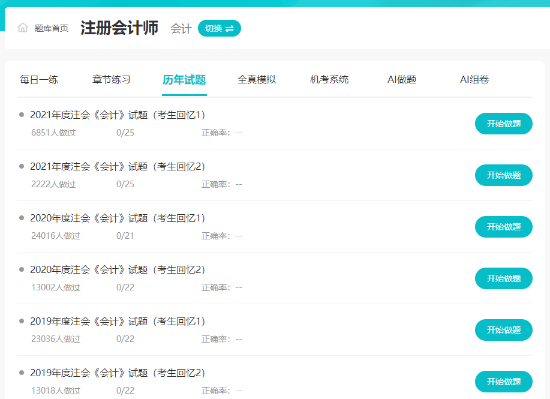Image resolution: width=550 pixels, height=399 pixels.
Task: Open the 题库首页 link
Action: click(51, 28)
